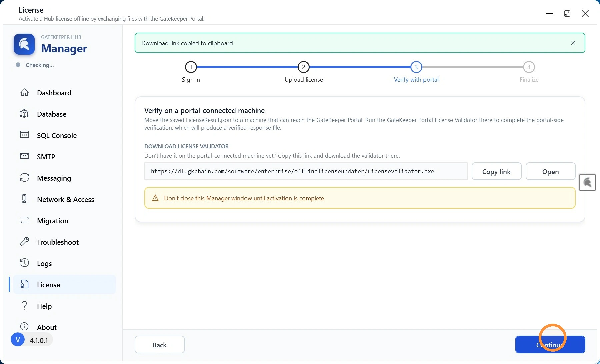Close the License window

[585, 13]
